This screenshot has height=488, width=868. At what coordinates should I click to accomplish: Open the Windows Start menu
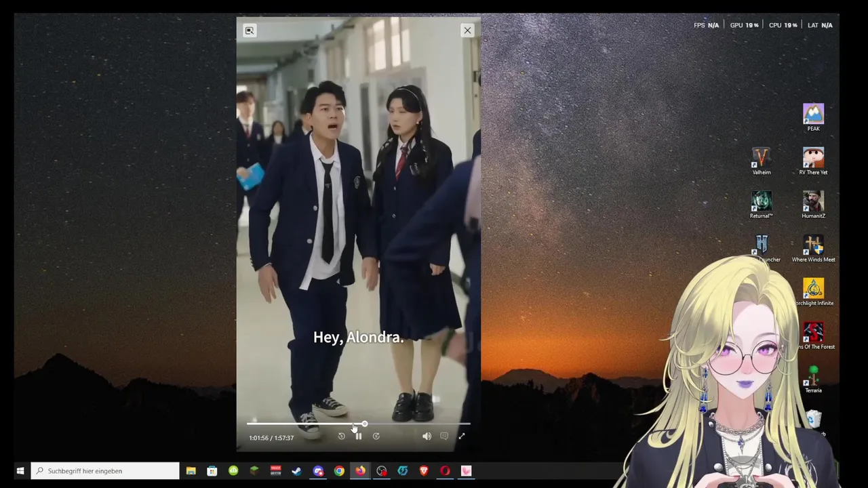point(20,471)
